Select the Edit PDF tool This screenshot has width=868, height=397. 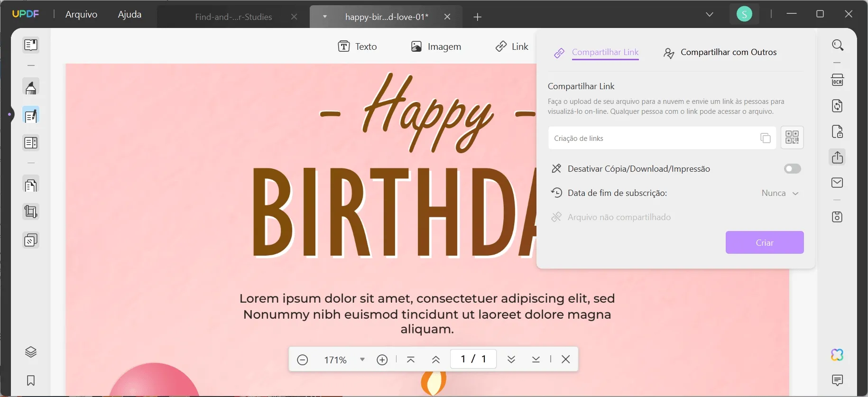pos(31,115)
